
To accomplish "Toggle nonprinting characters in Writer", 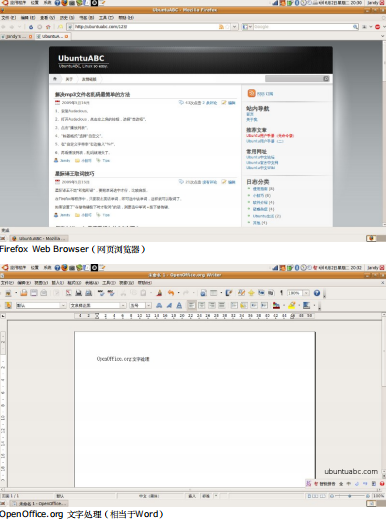I will [x=281, y=293].
